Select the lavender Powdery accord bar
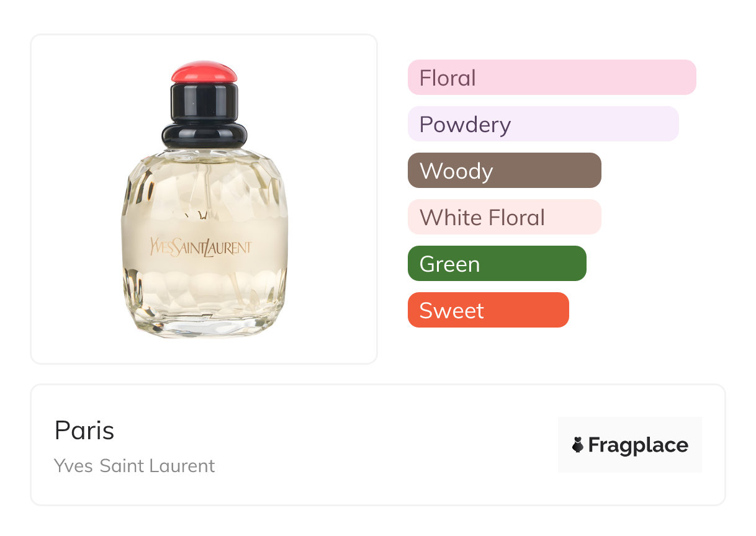Image resolution: width=756 pixels, height=536 pixels. (x=543, y=124)
